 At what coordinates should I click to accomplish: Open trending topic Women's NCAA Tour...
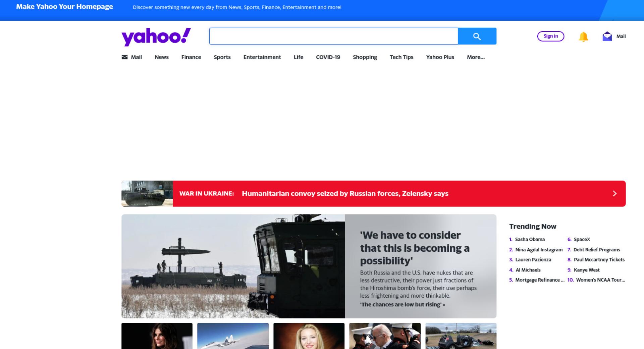pos(601,280)
